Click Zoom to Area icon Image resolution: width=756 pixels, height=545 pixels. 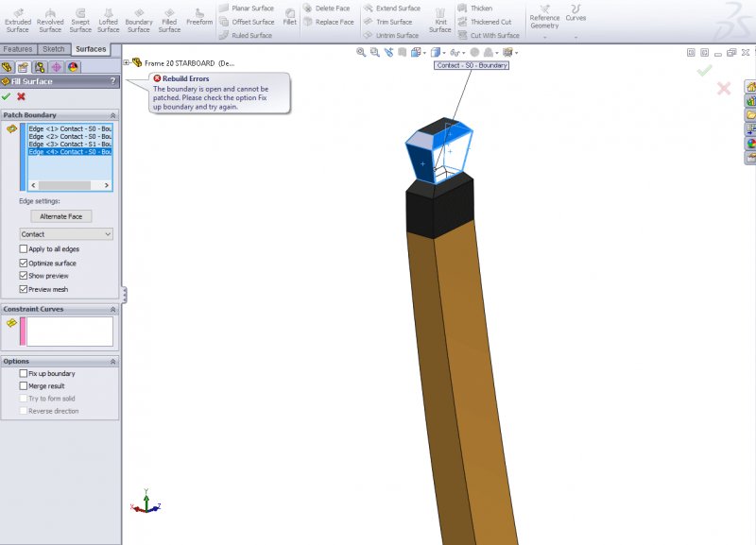[374, 52]
